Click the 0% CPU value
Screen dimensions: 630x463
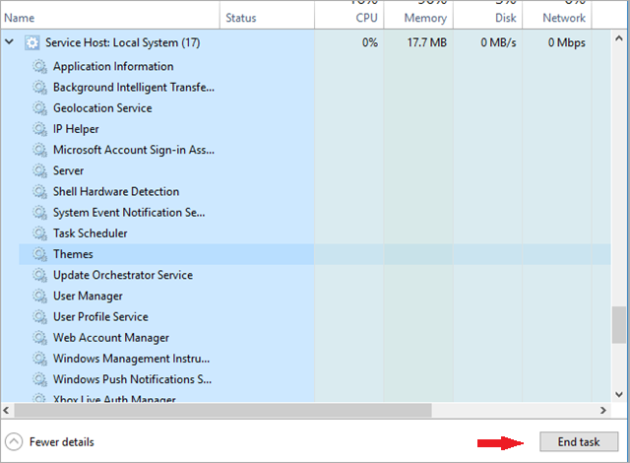point(370,42)
